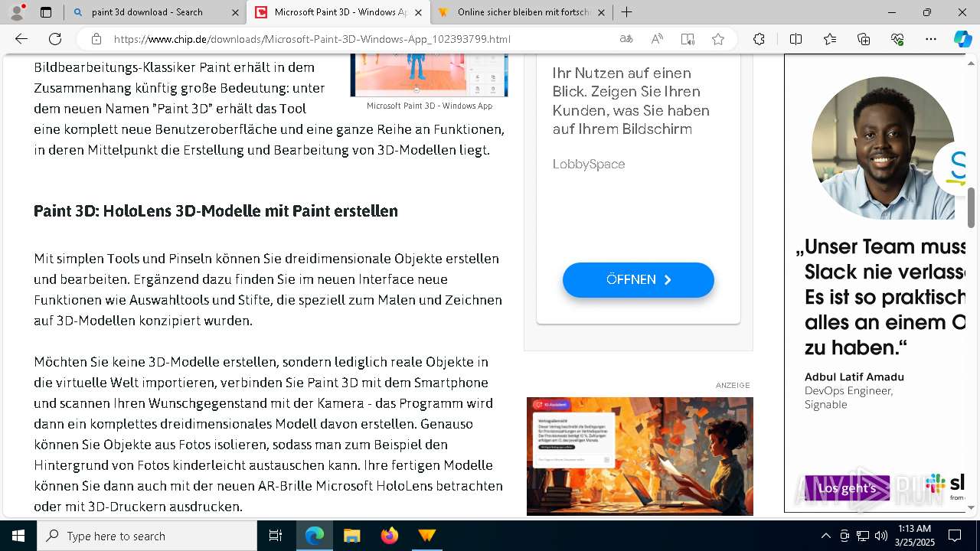
Task: Switch to the "paint 3d download - Search" tab
Action: pos(146,12)
